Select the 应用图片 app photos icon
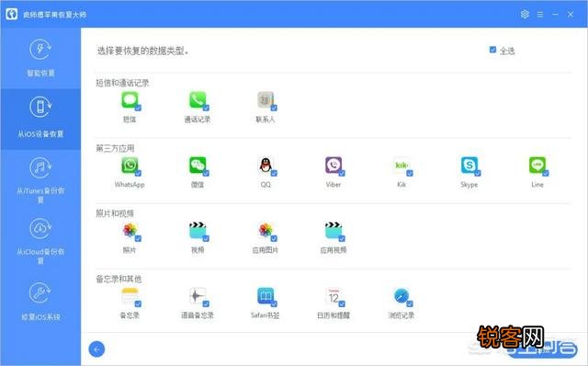 click(266, 231)
